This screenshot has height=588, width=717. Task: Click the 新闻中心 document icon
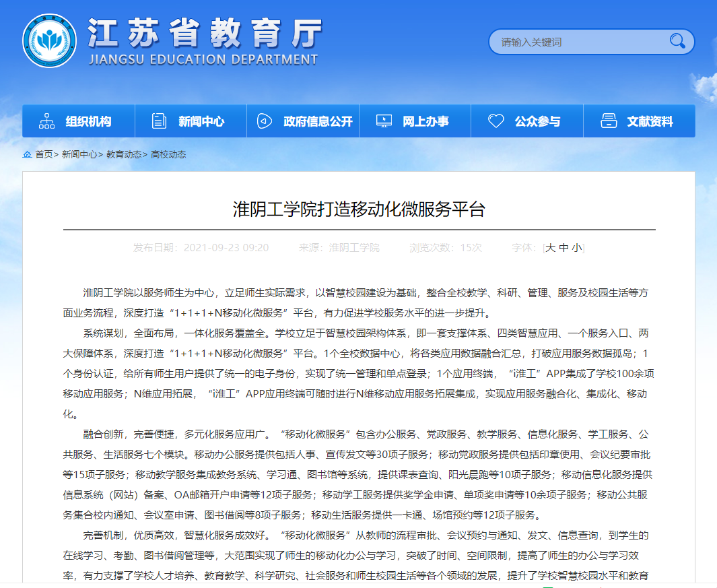point(159,121)
